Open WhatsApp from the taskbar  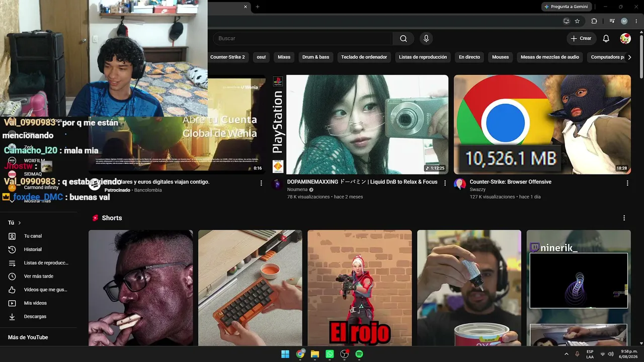click(330, 354)
